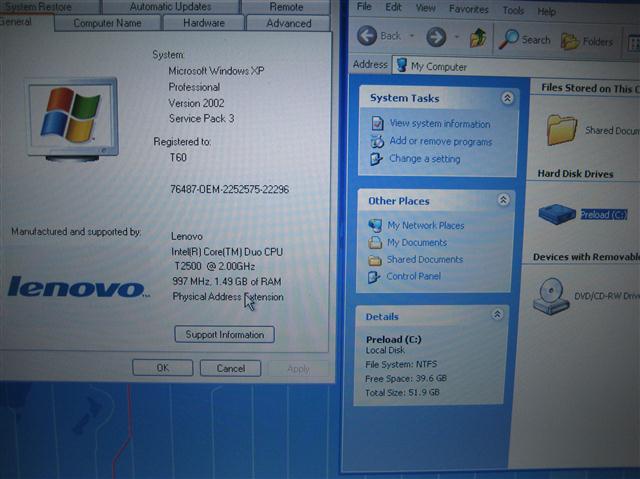Click the Address bar field showing My Computer
Screen dimensions: 640x479
516,69
